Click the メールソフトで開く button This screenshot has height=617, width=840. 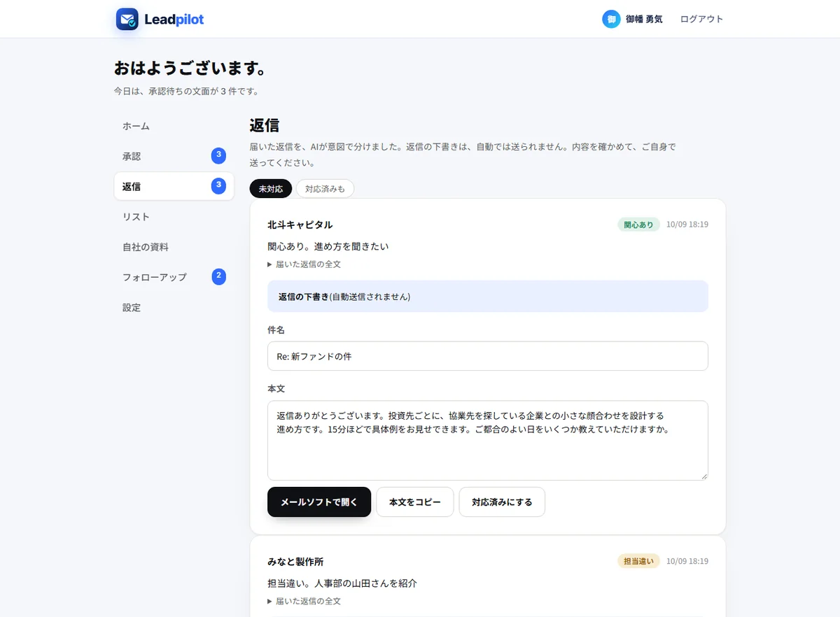pos(319,502)
